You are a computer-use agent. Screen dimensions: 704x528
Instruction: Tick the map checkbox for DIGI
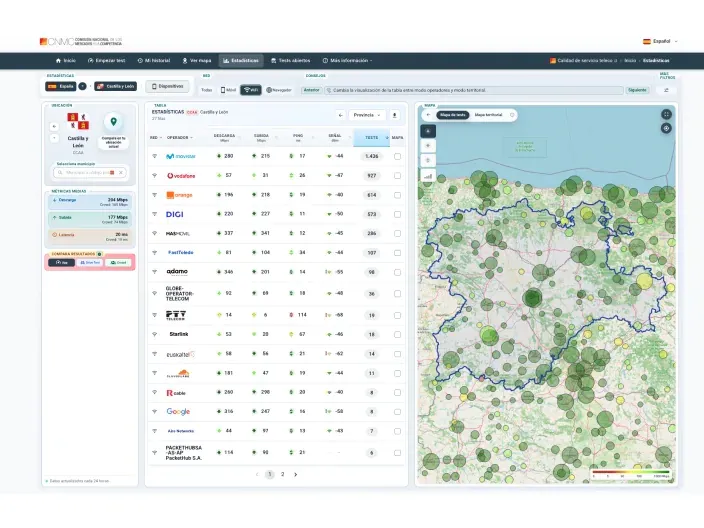coord(397,215)
